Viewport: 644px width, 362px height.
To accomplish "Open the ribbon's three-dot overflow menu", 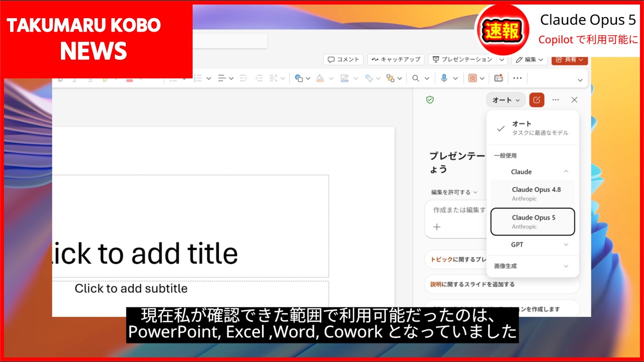I will tap(517, 78).
